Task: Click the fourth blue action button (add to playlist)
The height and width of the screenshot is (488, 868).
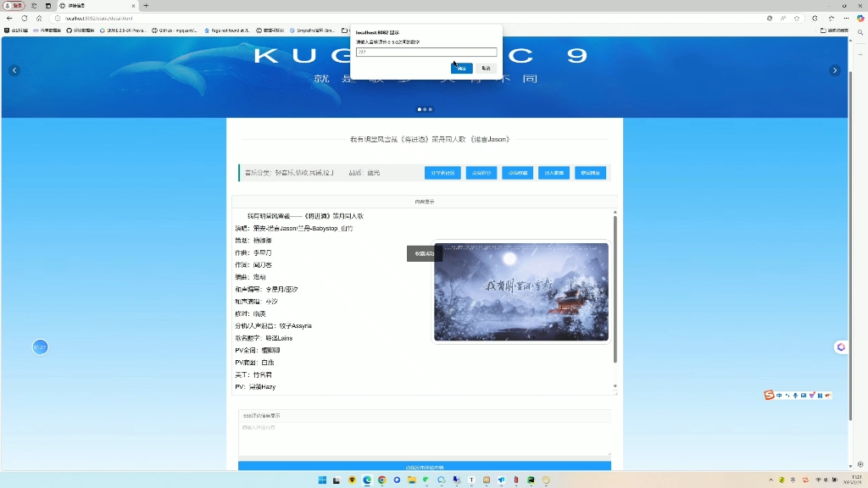Action: click(x=554, y=173)
